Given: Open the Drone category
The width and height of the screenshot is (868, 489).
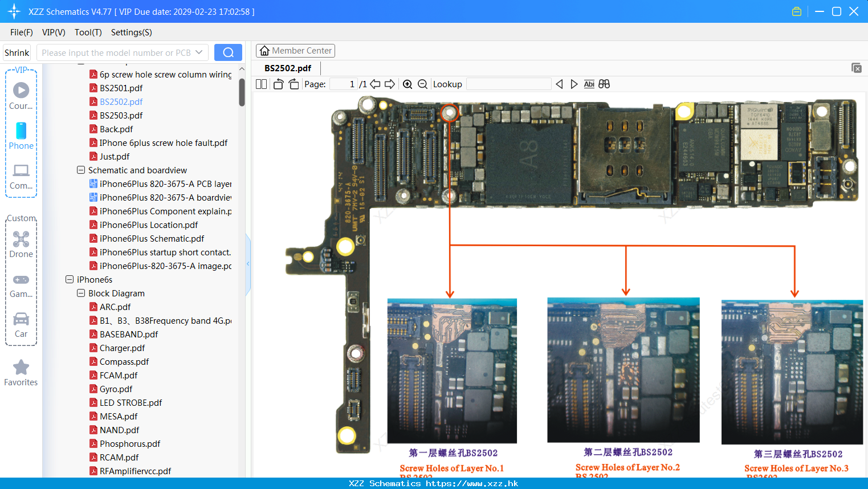Looking at the screenshot, I should (x=21, y=244).
